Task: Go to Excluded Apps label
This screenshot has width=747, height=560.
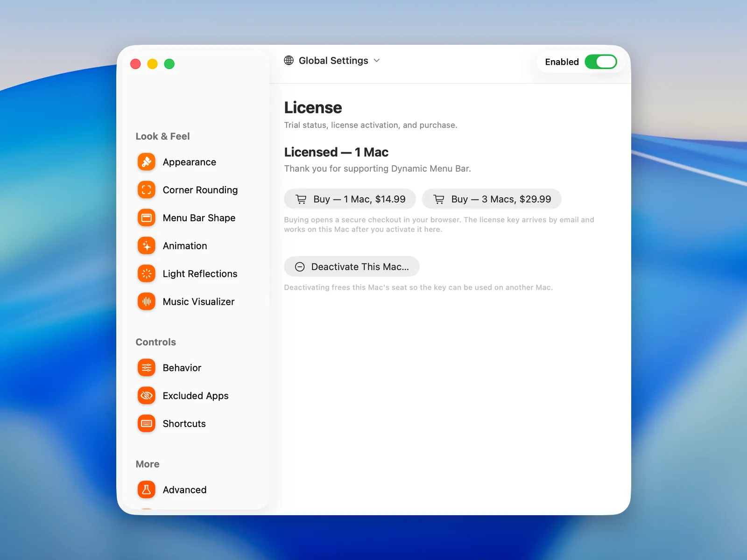Action: 196,396
